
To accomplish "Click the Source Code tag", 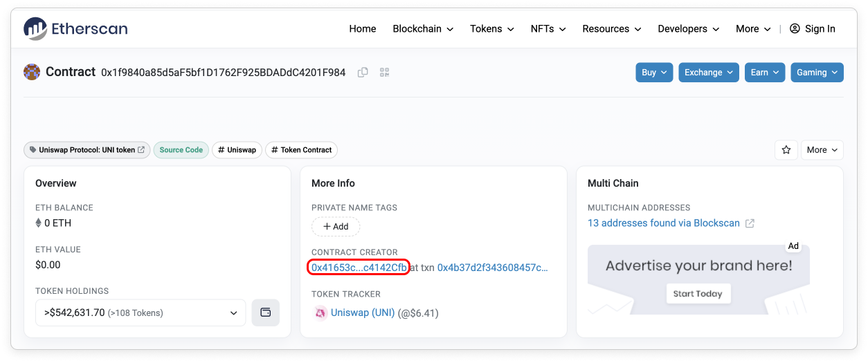I will [181, 150].
